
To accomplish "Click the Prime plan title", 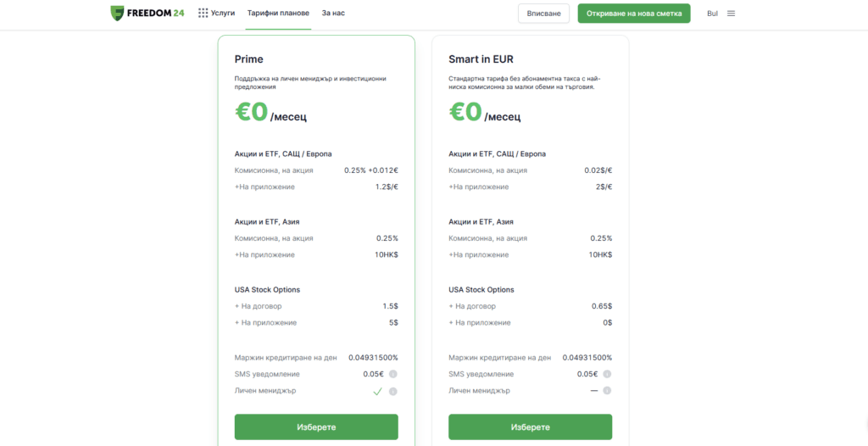I will pyautogui.click(x=249, y=59).
